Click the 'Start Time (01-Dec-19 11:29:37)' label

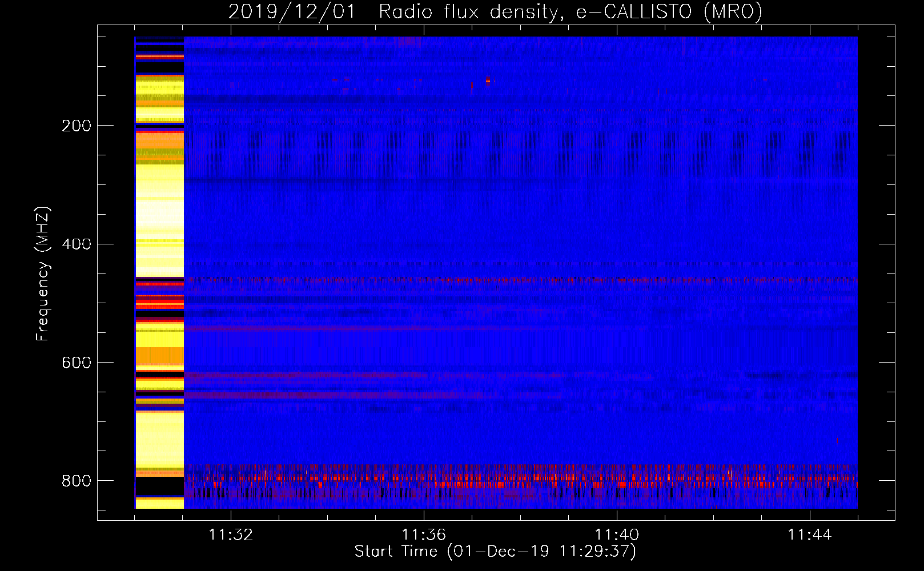(495, 552)
